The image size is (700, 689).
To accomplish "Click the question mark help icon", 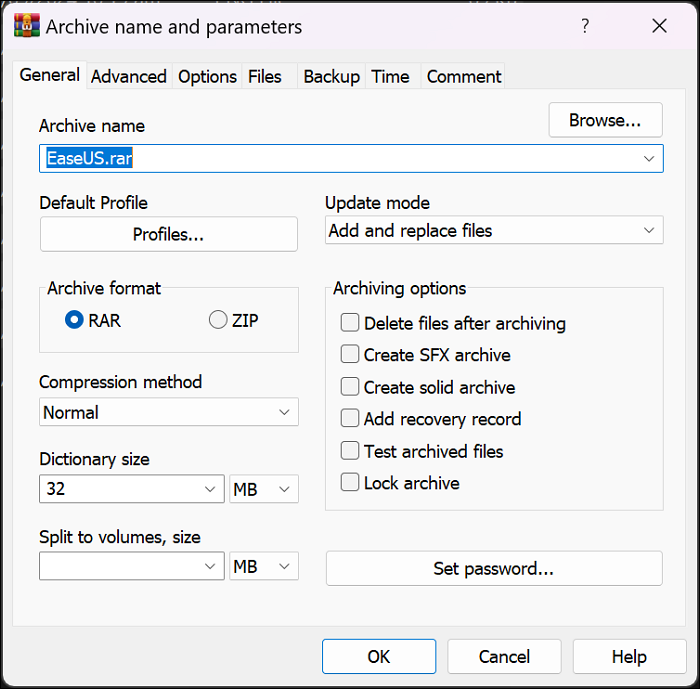I will click(585, 27).
